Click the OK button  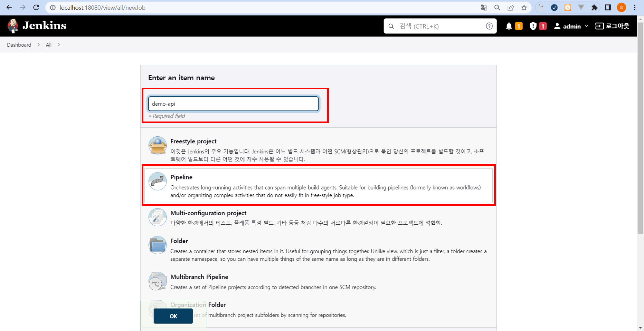tap(173, 316)
